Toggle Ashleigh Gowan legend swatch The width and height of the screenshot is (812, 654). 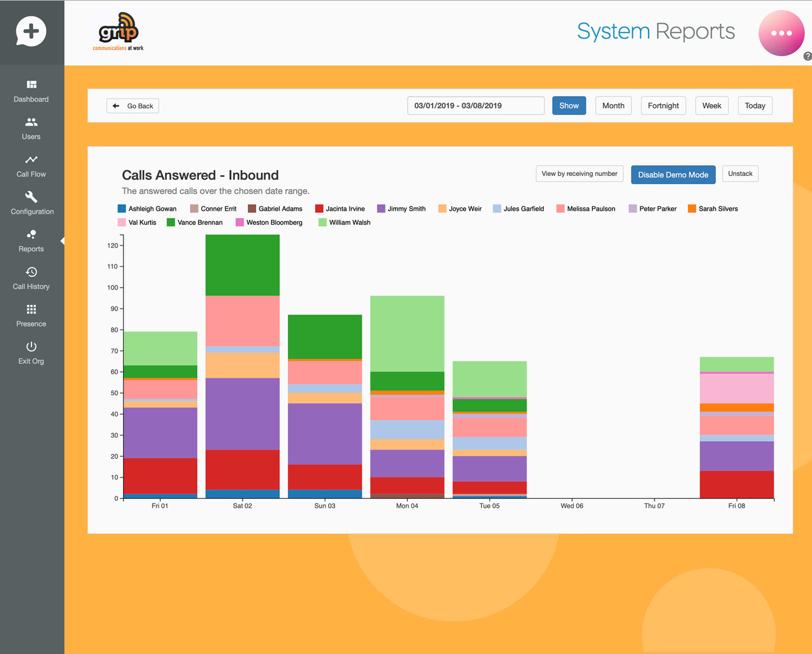click(x=121, y=208)
